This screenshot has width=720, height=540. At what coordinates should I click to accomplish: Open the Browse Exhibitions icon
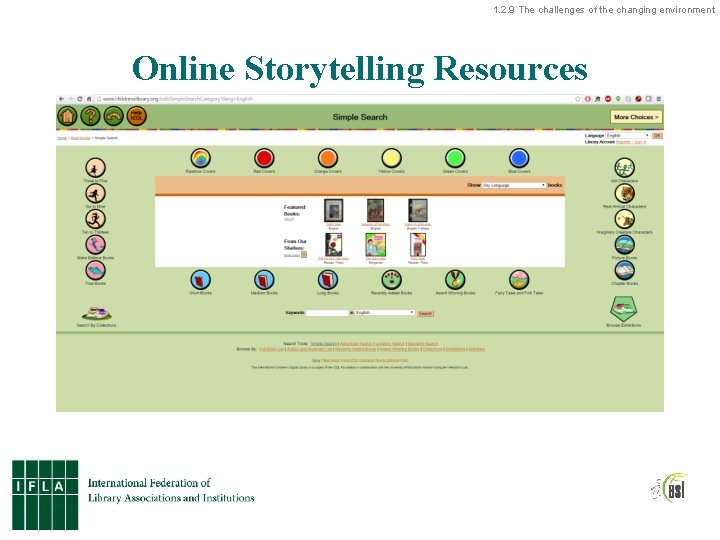624,309
